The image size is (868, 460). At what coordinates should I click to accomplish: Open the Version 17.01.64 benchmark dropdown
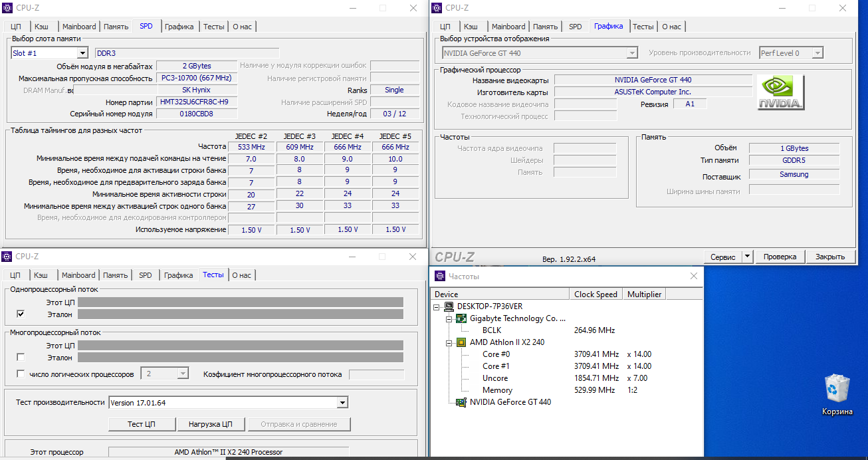point(342,402)
